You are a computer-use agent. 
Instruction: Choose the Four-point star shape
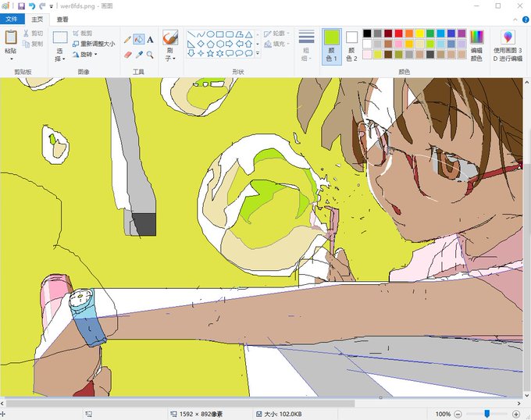point(201,53)
